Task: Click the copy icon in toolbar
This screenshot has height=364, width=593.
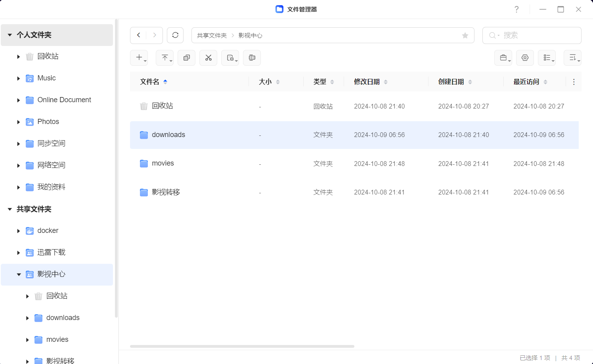Action: click(x=186, y=58)
